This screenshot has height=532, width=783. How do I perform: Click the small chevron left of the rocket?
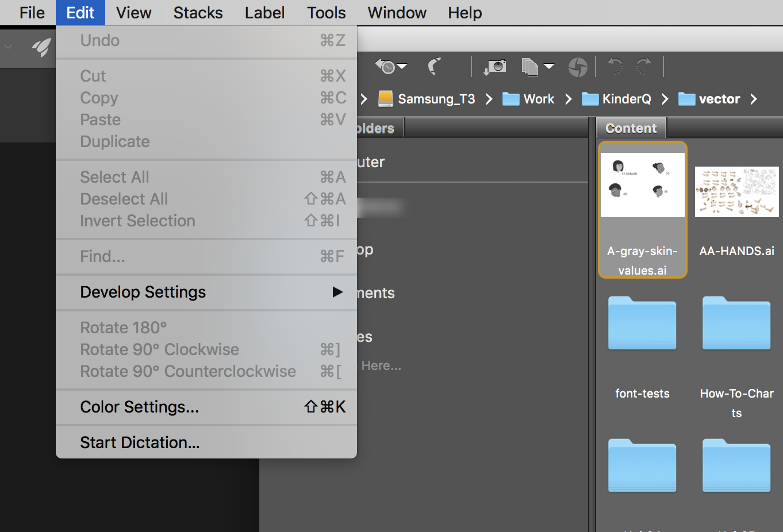pyautogui.click(x=9, y=46)
